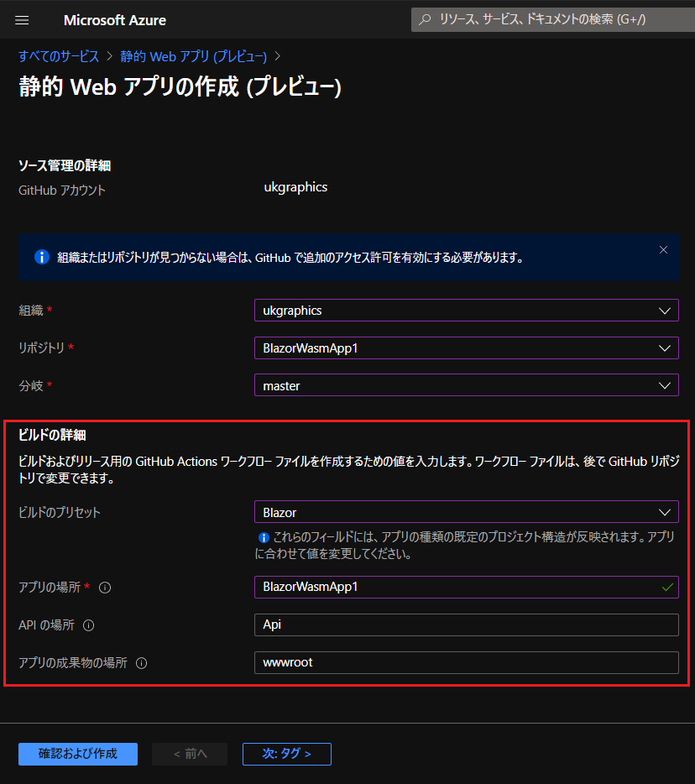Click the info icon under build preset

[x=264, y=537]
